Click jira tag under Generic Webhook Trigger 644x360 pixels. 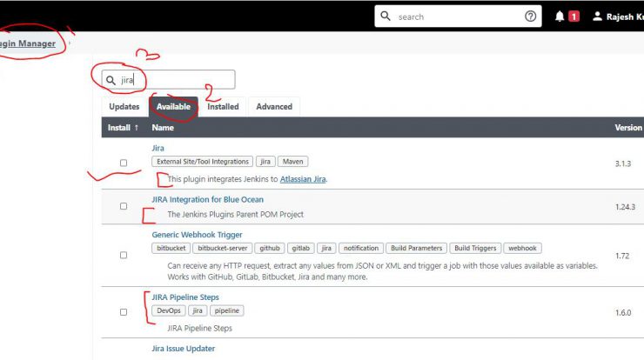(x=326, y=249)
